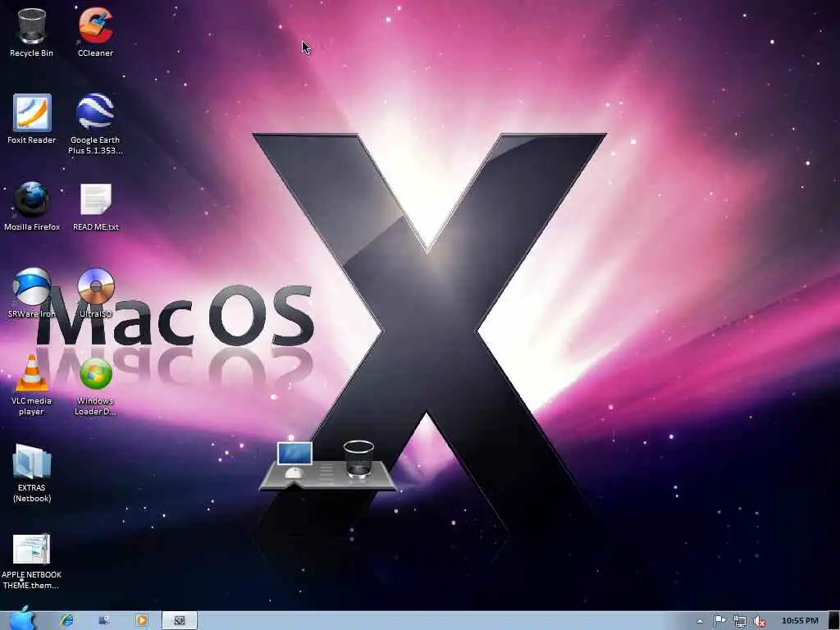This screenshot has height=630, width=840.
Task: Click the computer icon on the dock gadget
Action: click(294, 459)
